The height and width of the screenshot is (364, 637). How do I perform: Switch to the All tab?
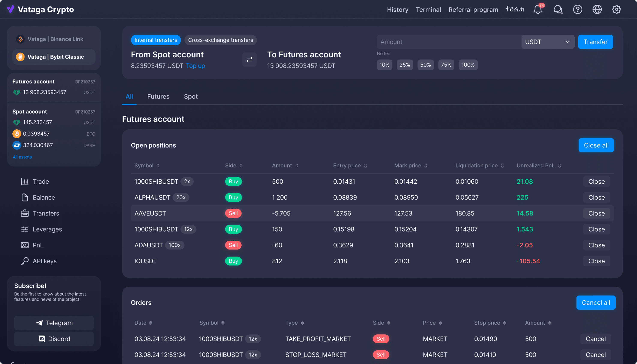[129, 97]
